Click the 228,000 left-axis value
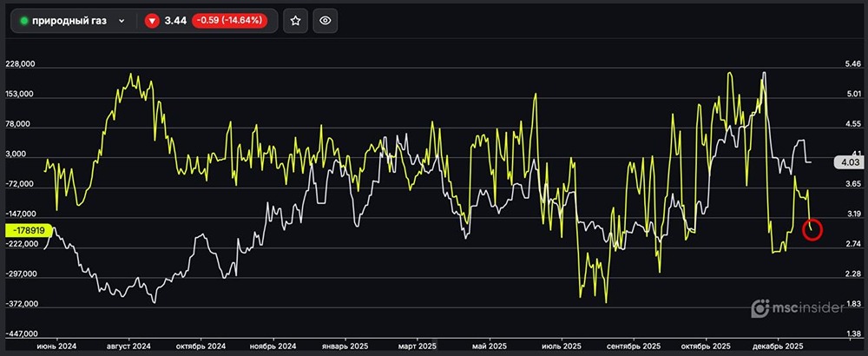 20,64
